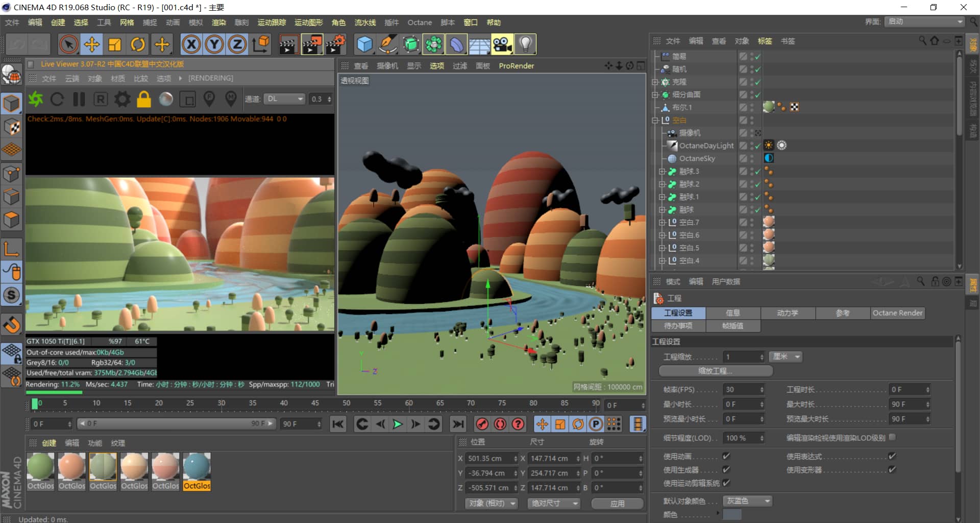Screen dimensions: 980x523
Task: Open the 绝对尺寸 size mode dropdown
Action: [x=554, y=504]
